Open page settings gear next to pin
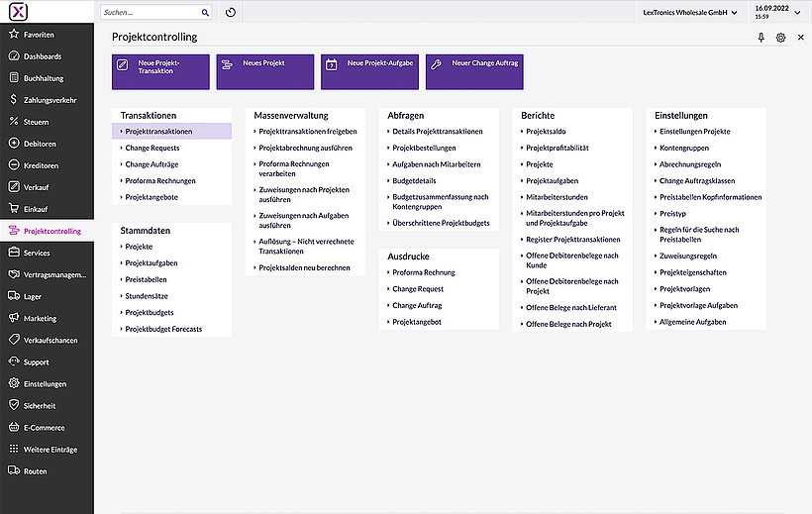Image resolution: width=812 pixels, height=514 pixels. [x=780, y=38]
